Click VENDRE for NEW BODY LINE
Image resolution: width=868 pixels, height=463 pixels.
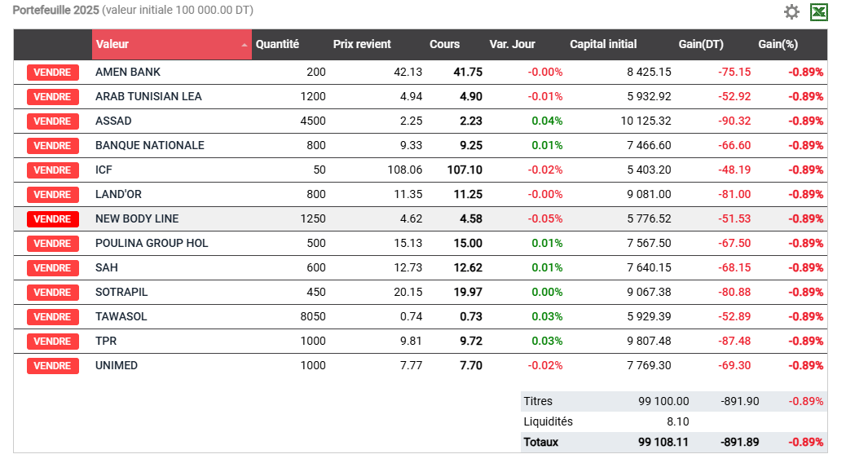53,218
